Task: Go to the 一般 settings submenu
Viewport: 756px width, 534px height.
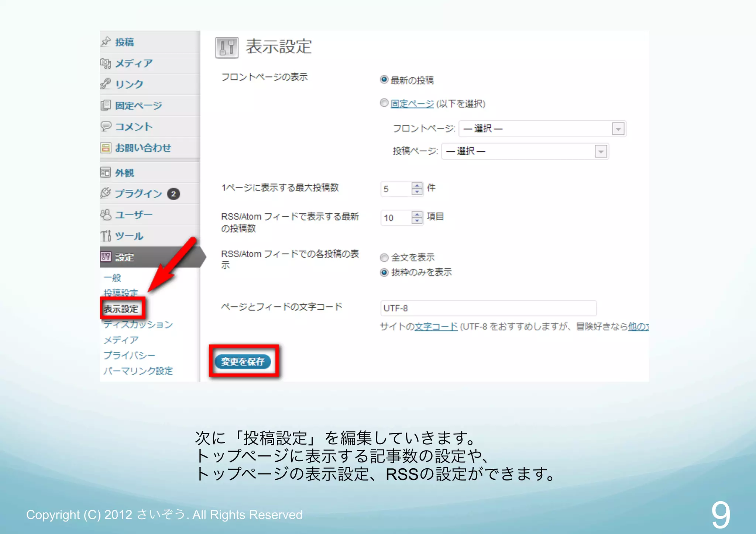Action: pyautogui.click(x=112, y=278)
